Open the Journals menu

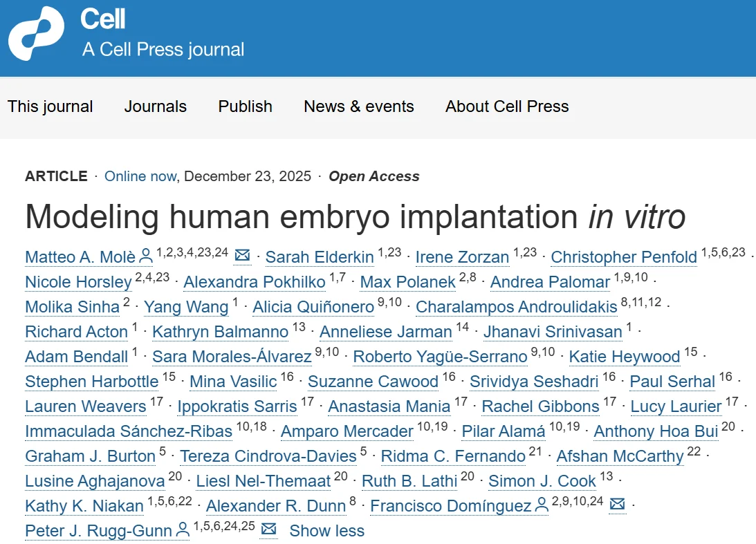pos(155,106)
